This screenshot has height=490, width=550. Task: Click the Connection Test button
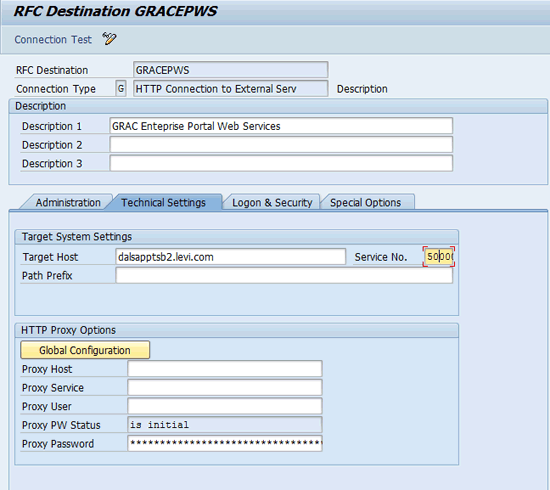pos(53,40)
